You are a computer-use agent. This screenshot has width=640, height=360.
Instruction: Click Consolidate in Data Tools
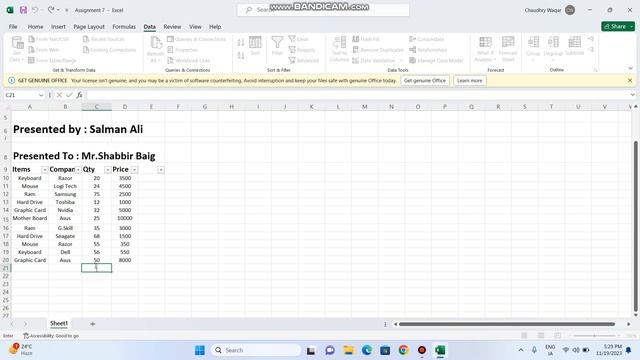[x=427, y=39]
